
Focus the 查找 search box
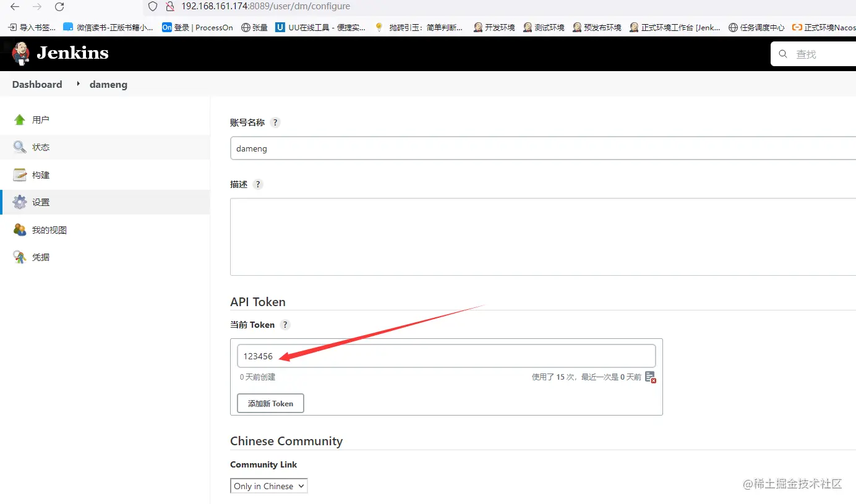[x=814, y=54]
